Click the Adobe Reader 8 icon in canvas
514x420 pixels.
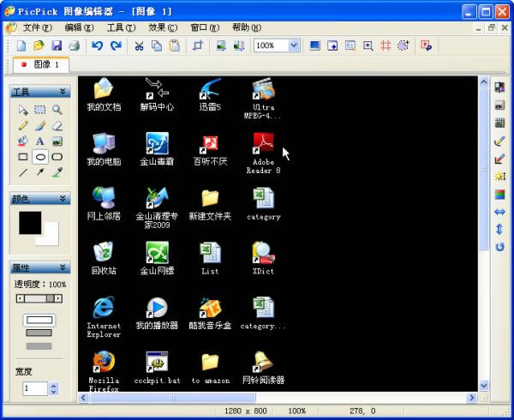[263, 153]
